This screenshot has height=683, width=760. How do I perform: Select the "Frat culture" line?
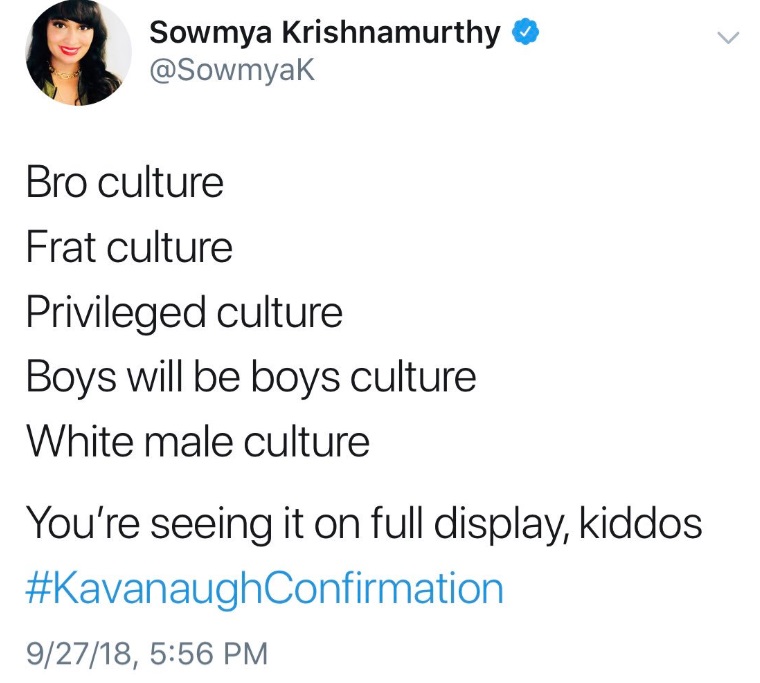pos(129,247)
